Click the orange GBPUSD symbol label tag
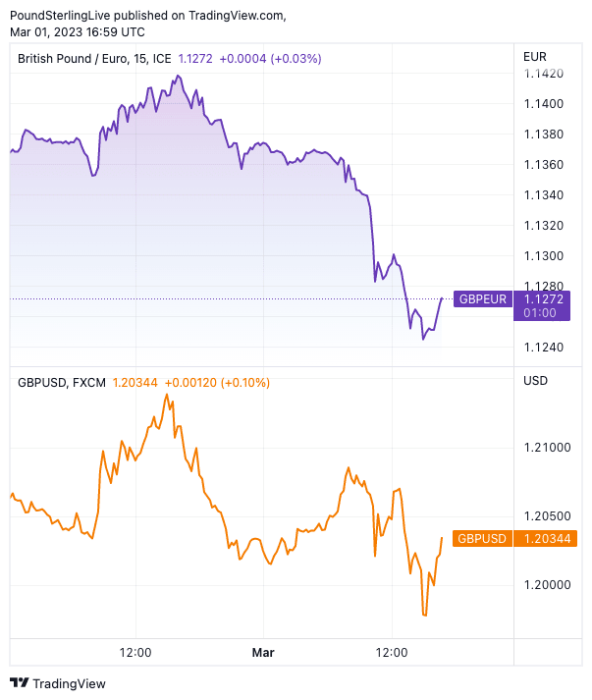 coord(482,538)
